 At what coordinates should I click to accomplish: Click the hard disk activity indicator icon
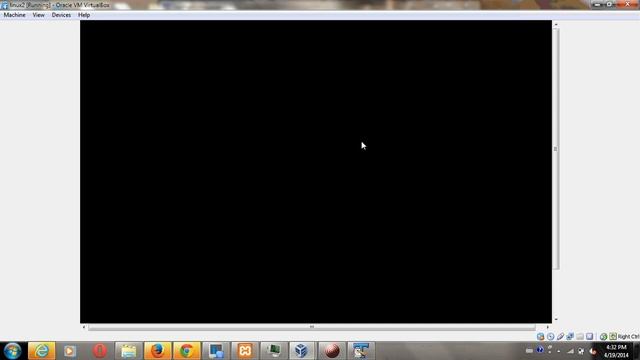click(540, 336)
